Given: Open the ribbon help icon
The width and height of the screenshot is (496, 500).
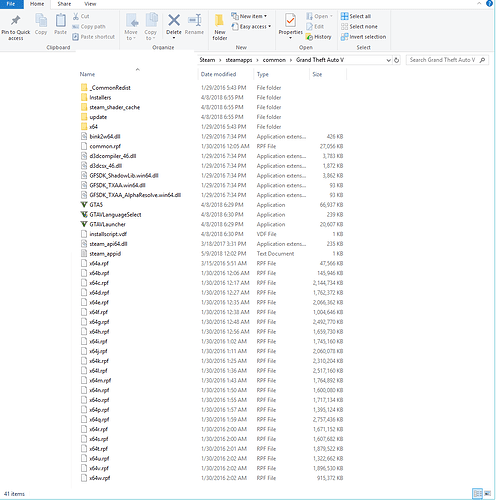Looking at the screenshot, I should tap(489, 4).
